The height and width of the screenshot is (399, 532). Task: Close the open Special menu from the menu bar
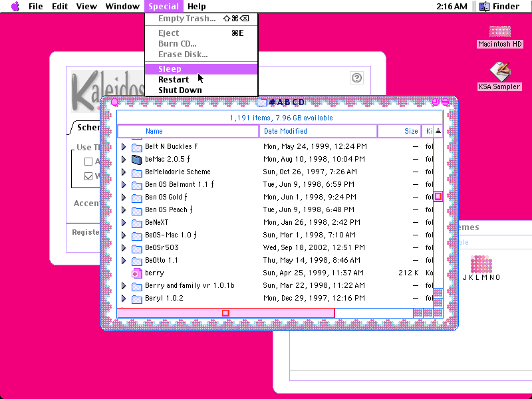(164, 7)
